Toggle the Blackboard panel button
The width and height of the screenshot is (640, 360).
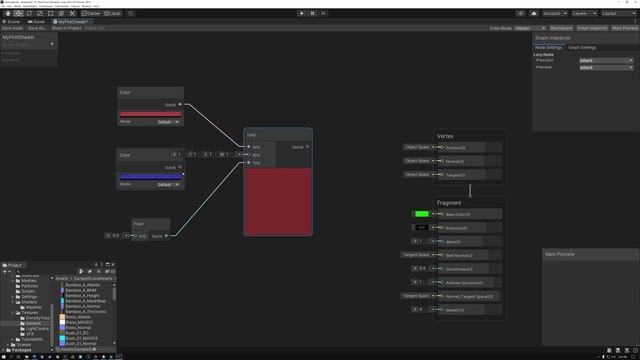pyautogui.click(x=561, y=28)
